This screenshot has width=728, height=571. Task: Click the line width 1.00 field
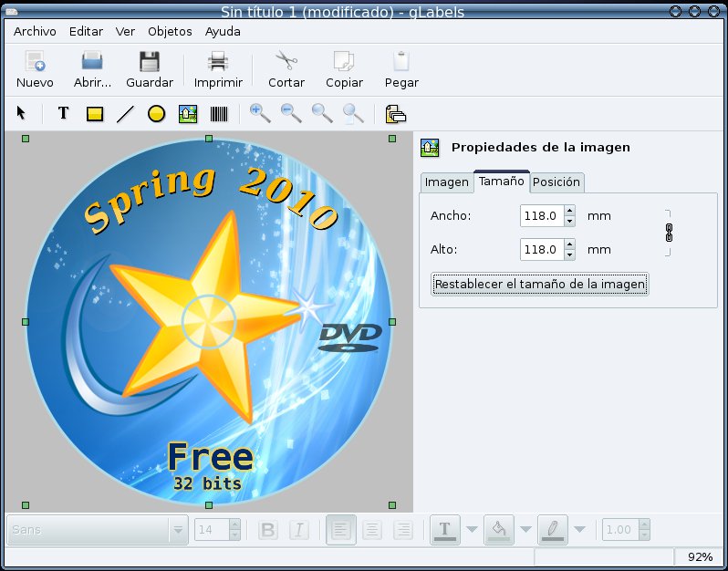[x=620, y=530]
